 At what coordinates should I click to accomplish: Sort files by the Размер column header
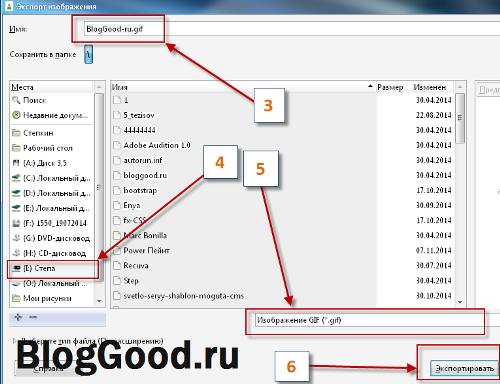[394, 87]
